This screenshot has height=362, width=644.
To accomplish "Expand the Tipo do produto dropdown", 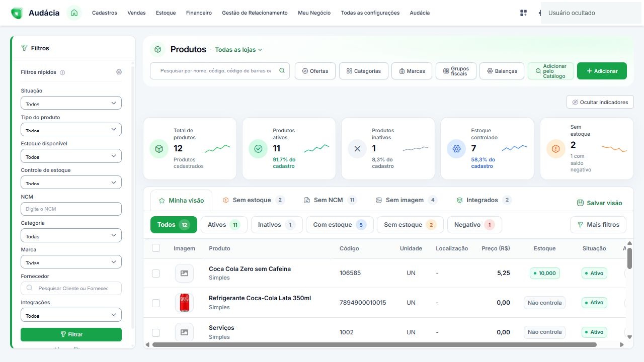I will click(x=71, y=129).
